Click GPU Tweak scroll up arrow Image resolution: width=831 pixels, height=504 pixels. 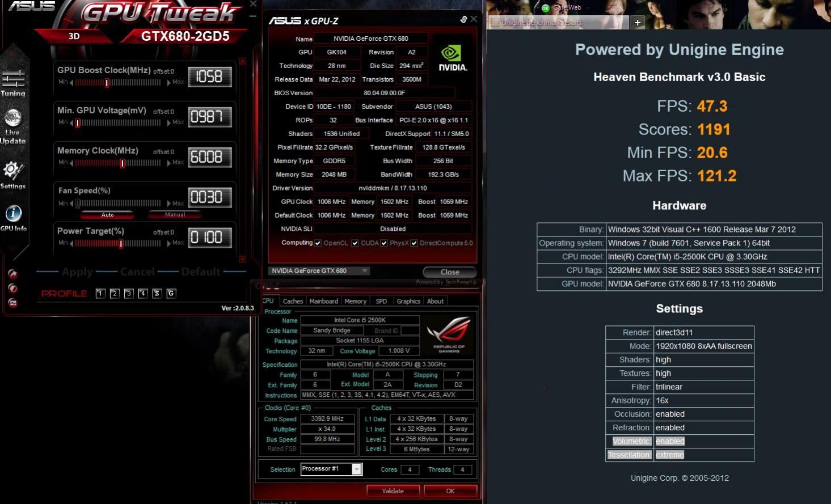[243, 61]
